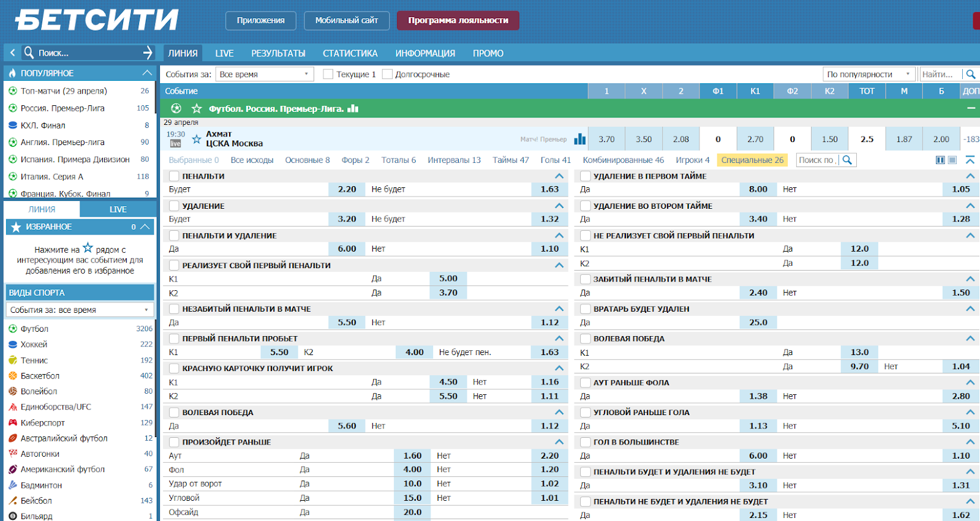The width and height of the screenshot is (980, 521).
Task: Click the Автогонки flag icon
Action: click(x=13, y=454)
